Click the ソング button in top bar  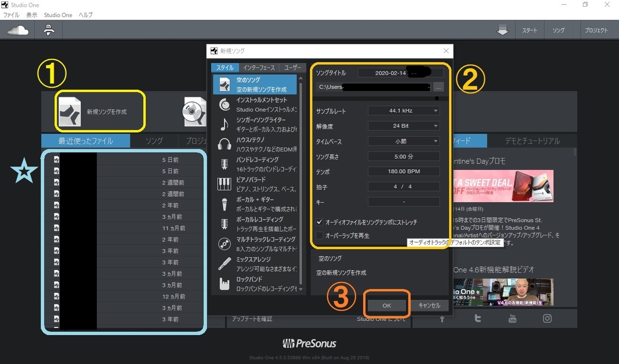pyautogui.click(x=559, y=30)
